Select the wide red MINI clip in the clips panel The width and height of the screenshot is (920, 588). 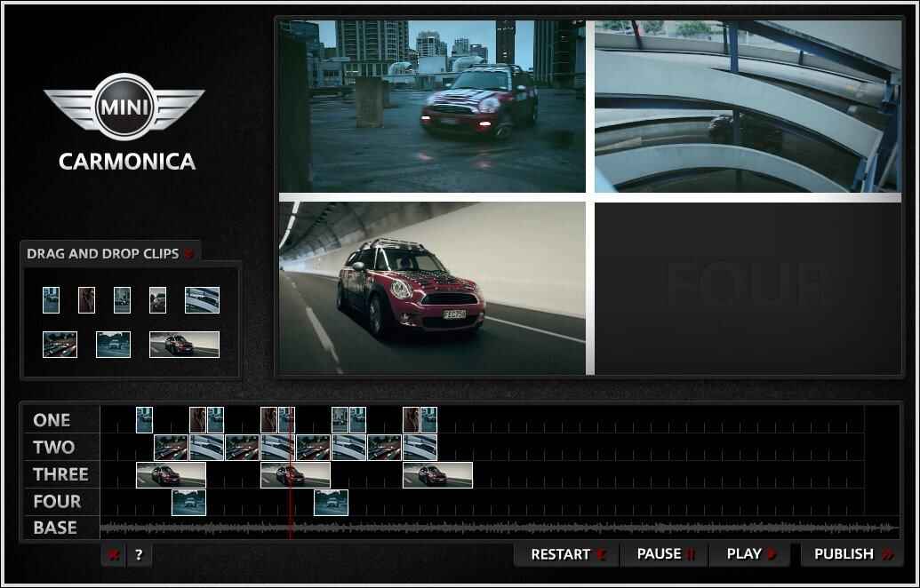tap(184, 345)
